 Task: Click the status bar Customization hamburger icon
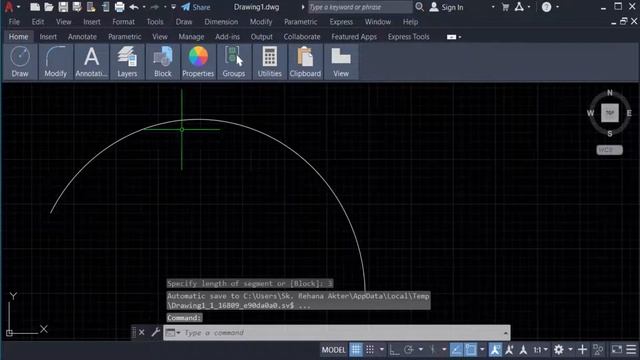click(x=631, y=350)
